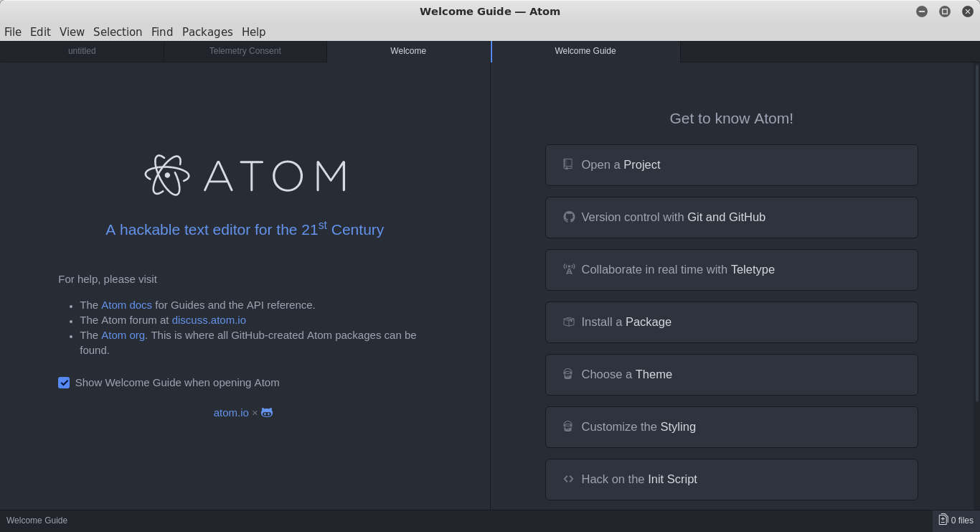Expand the Install a Package section

coord(731,322)
